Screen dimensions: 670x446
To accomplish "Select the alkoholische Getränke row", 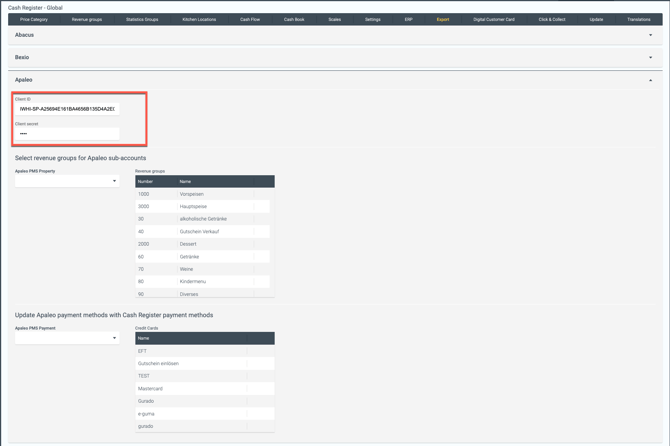I will [x=205, y=219].
